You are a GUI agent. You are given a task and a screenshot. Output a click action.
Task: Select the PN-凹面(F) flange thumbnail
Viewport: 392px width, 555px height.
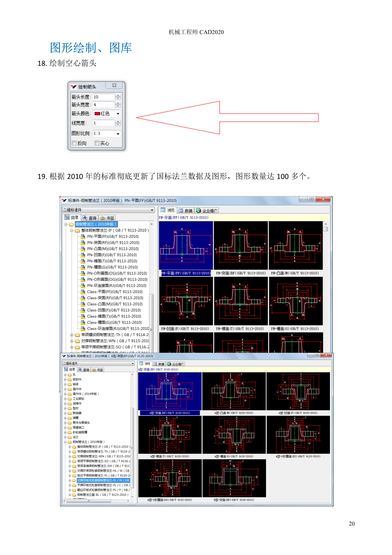pos(186,301)
